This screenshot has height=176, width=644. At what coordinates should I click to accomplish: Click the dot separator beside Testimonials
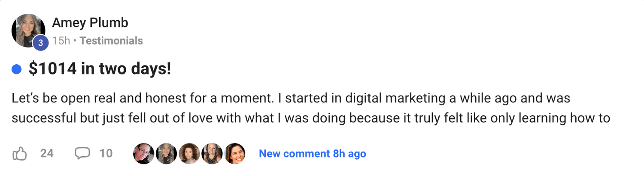tap(75, 41)
